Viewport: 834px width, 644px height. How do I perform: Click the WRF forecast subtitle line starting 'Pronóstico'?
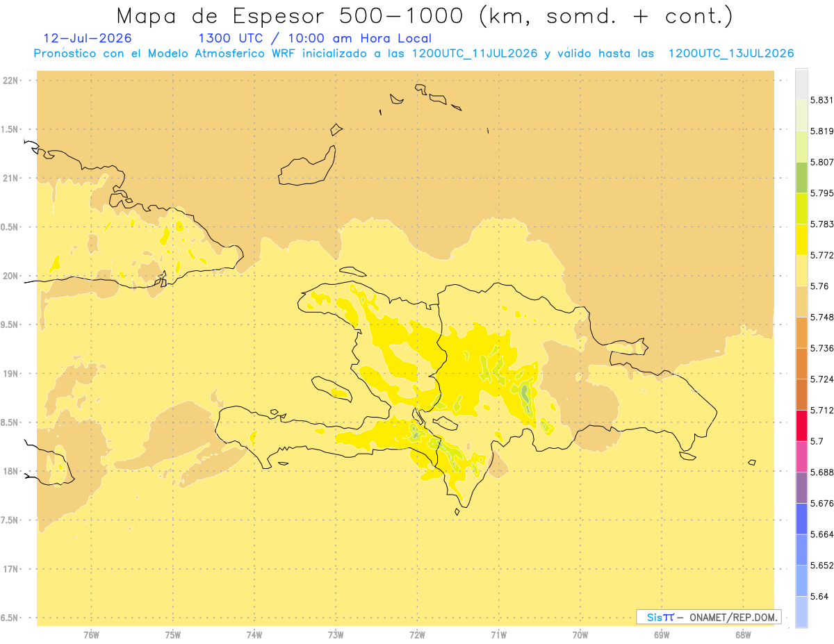[414, 53]
